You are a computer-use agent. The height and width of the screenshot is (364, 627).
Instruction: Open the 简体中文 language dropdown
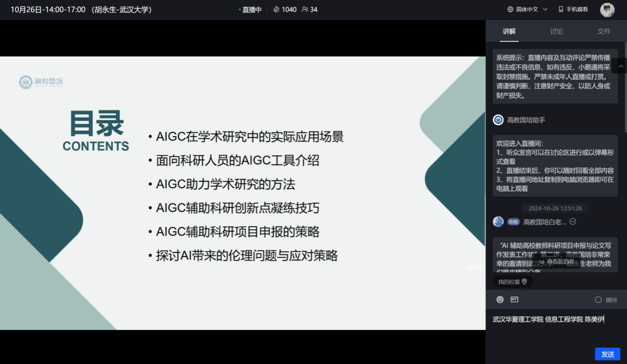coord(527,9)
